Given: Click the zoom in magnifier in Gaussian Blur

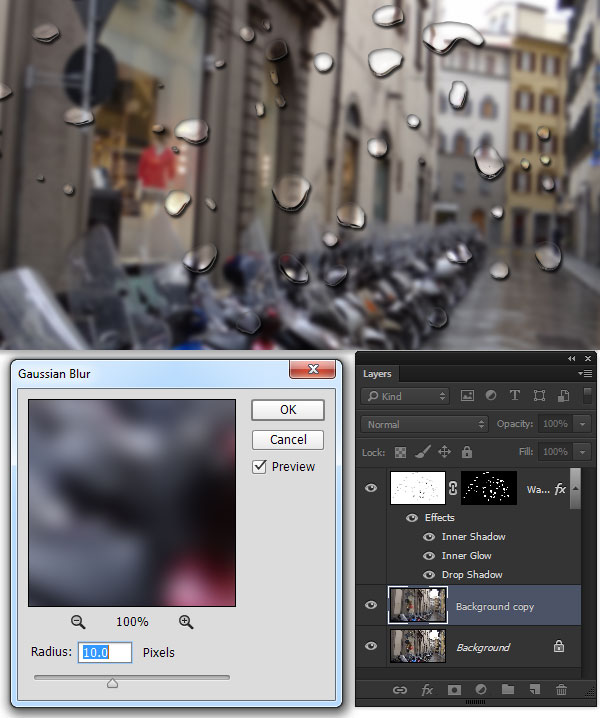Looking at the screenshot, I should [x=186, y=621].
